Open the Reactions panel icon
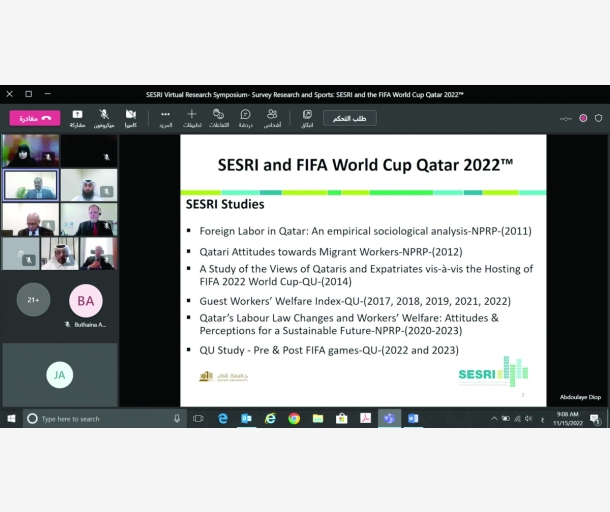The image size is (610, 512). [218, 117]
